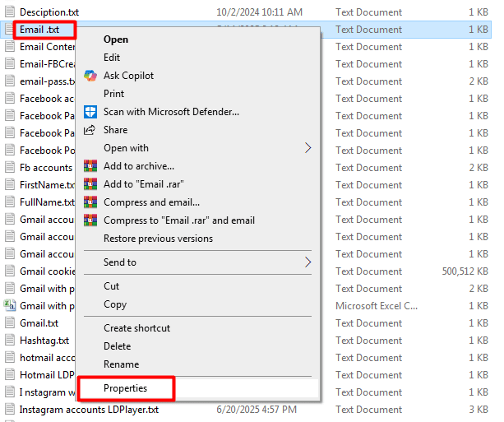Click Instagram accounts LDPlayer.txt file icon

pos(10,409)
